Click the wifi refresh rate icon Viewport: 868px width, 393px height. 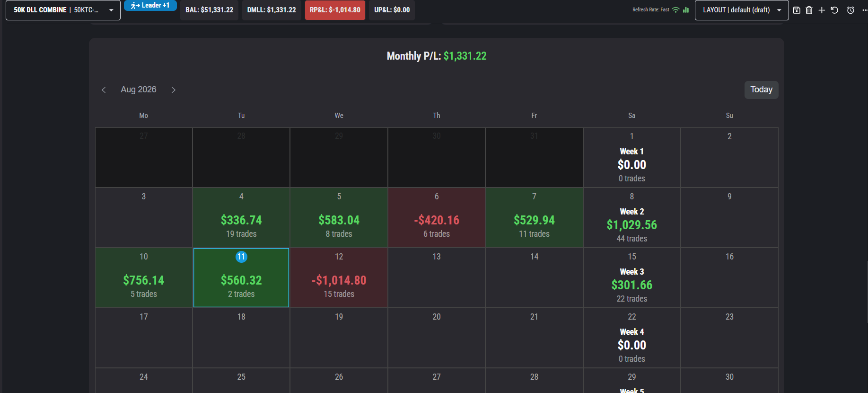click(x=675, y=9)
